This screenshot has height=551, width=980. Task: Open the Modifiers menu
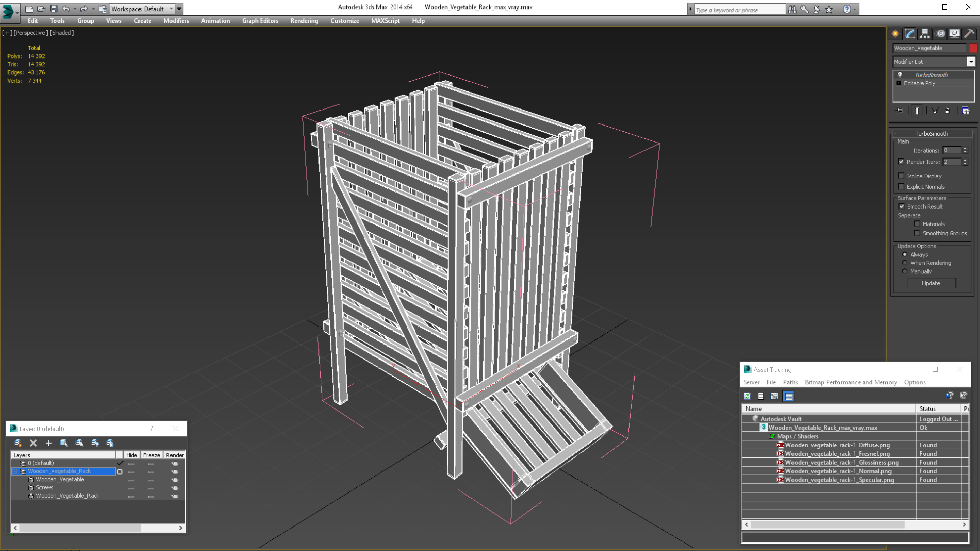(176, 21)
